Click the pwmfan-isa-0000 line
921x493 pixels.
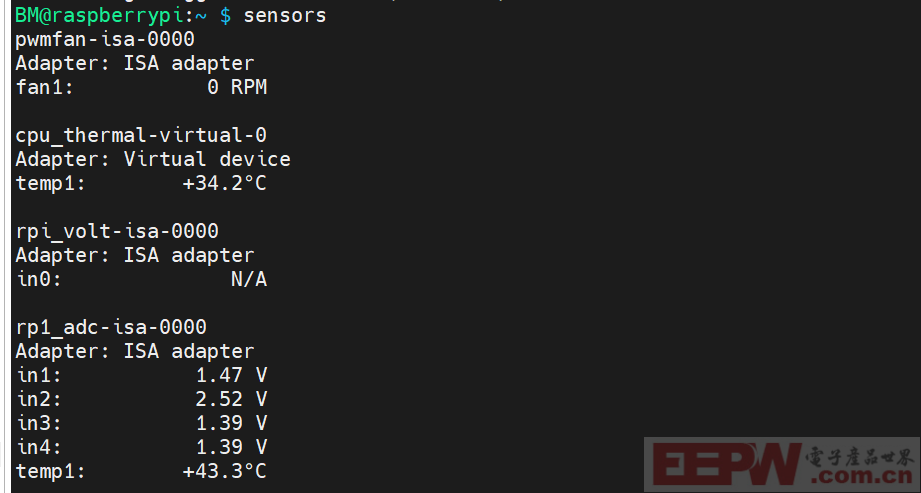pos(105,39)
